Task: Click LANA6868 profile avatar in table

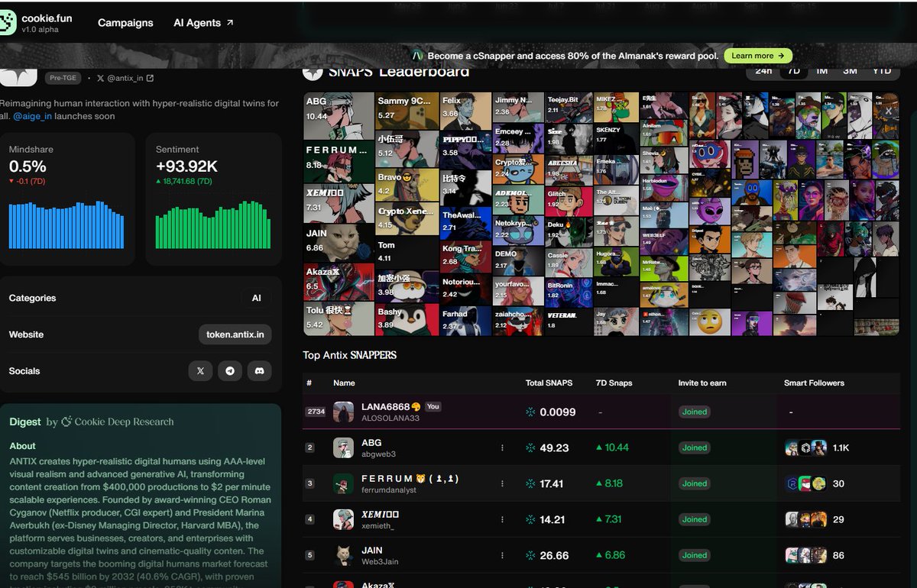Action: tap(343, 412)
